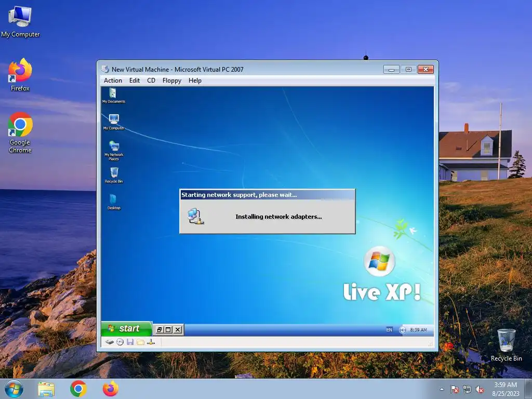Click the guest tray expand arrow
Viewport: 532px width, 399px height.
403,330
